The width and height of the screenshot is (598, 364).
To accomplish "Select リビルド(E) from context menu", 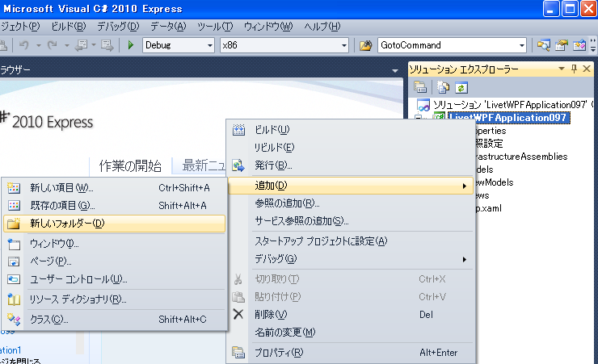I will point(351,148).
